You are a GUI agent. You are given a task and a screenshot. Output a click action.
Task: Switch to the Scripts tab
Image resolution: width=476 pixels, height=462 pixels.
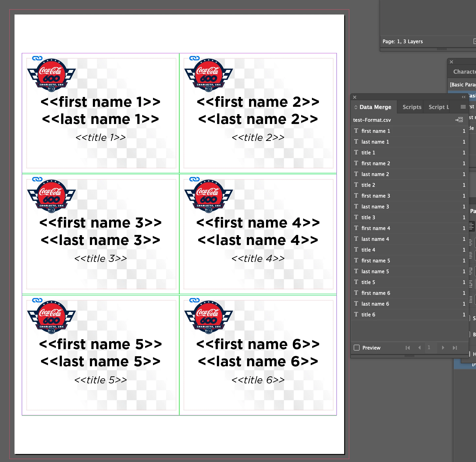click(412, 107)
